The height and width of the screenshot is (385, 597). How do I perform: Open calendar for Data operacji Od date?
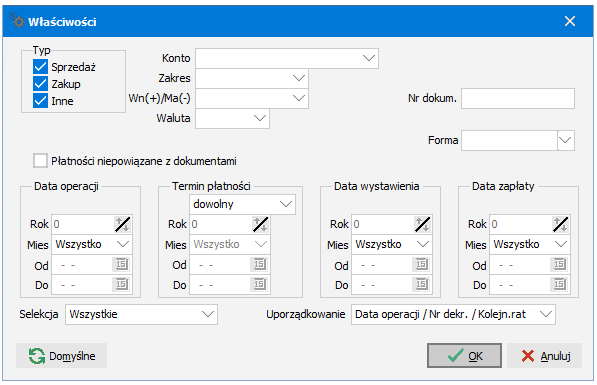click(x=121, y=264)
